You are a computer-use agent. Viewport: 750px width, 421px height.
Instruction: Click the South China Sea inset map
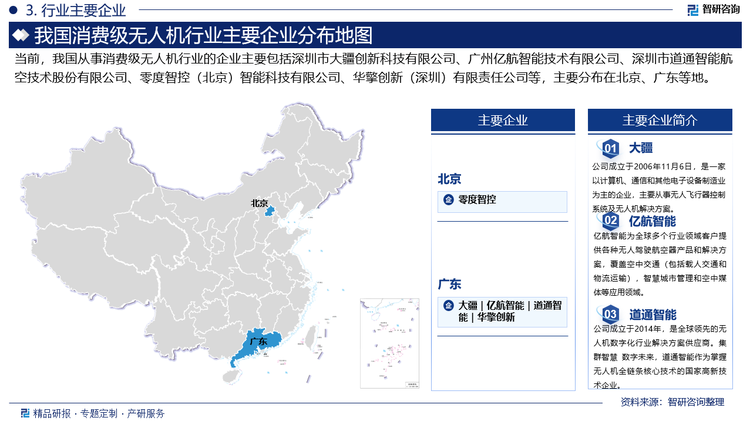(389, 343)
